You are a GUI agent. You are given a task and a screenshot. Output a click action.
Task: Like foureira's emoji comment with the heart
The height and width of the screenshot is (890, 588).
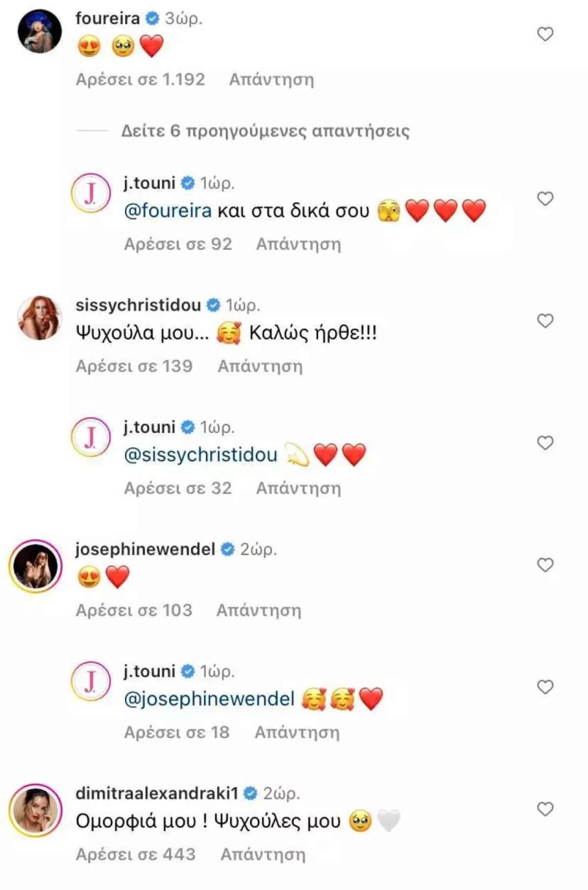pyautogui.click(x=546, y=34)
